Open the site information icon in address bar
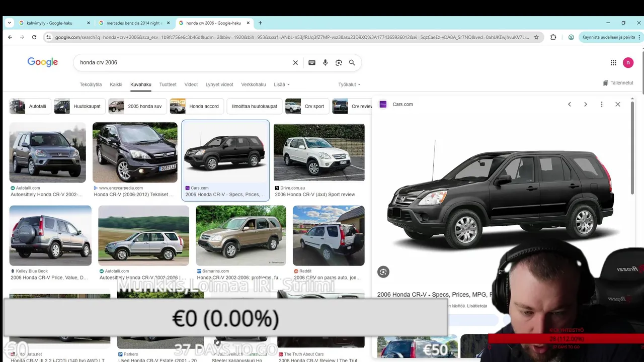Viewport: 644px width, 362px height. pyautogui.click(x=48, y=37)
